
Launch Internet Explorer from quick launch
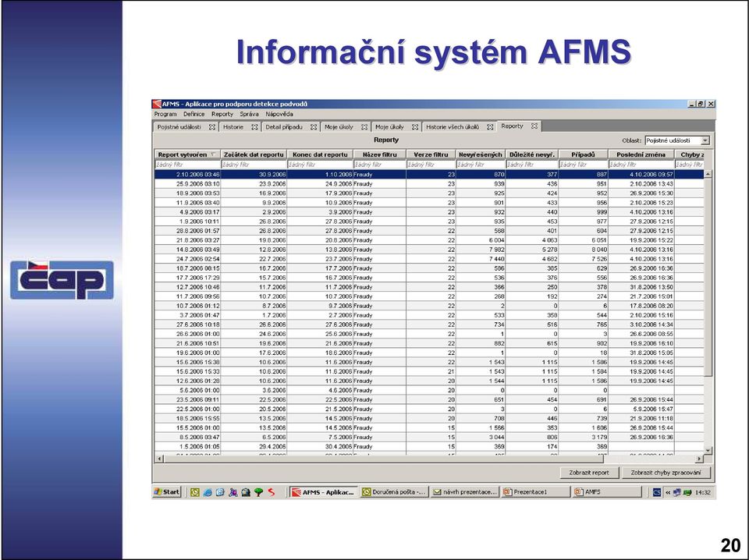click(x=208, y=492)
